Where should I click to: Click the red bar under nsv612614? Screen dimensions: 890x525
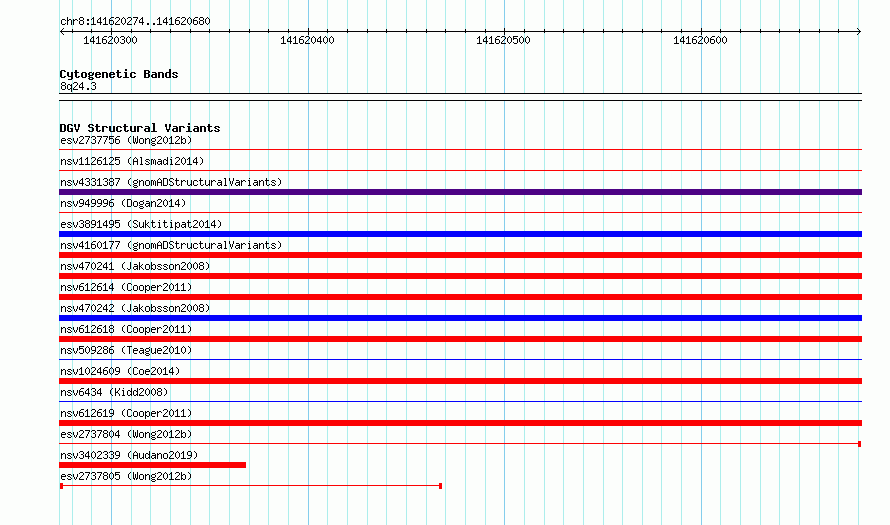pos(460,297)
